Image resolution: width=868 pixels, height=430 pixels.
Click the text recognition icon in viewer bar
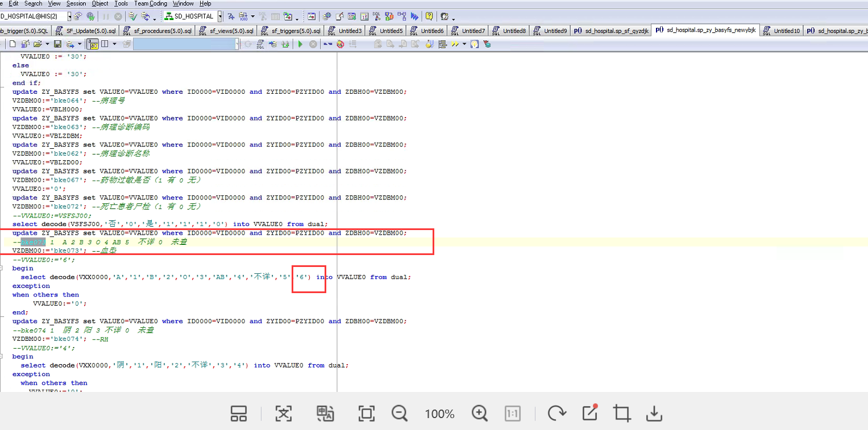tap(283, 414)
